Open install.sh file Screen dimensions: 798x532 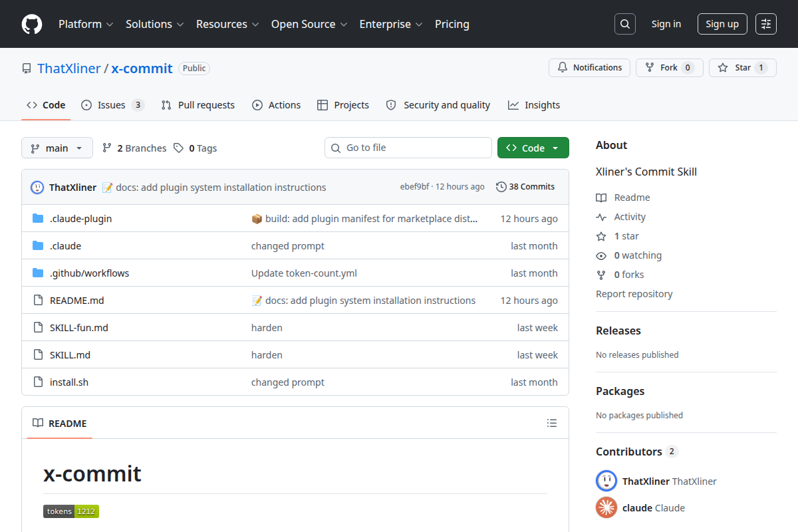[69, 382]
